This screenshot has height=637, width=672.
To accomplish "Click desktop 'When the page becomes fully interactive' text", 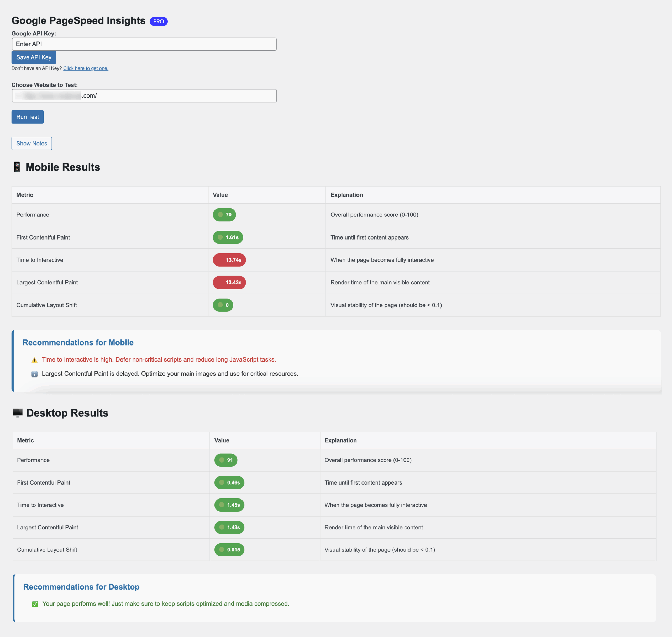I will click(x=376, y=505).
